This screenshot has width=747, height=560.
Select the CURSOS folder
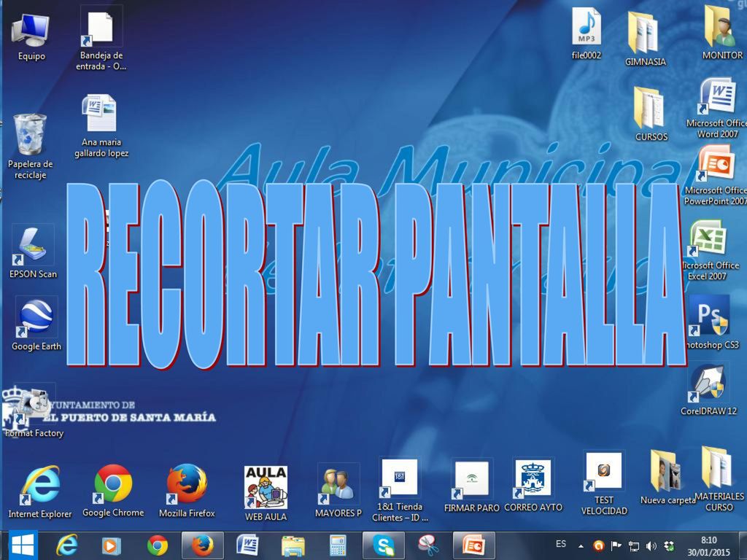coord(651,114)
